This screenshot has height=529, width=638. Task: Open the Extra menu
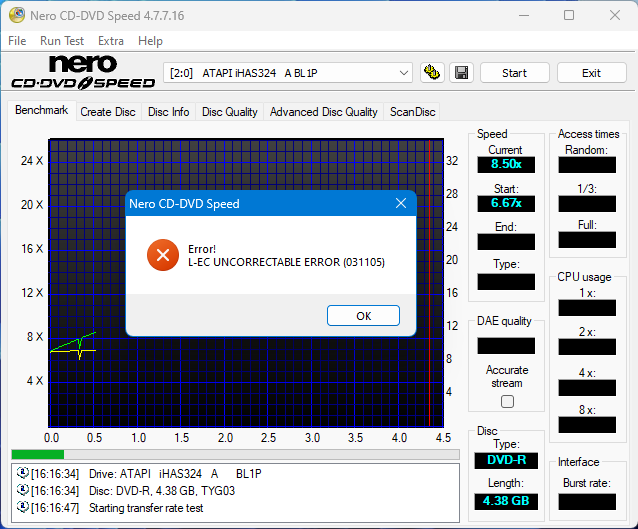[111, 41]
